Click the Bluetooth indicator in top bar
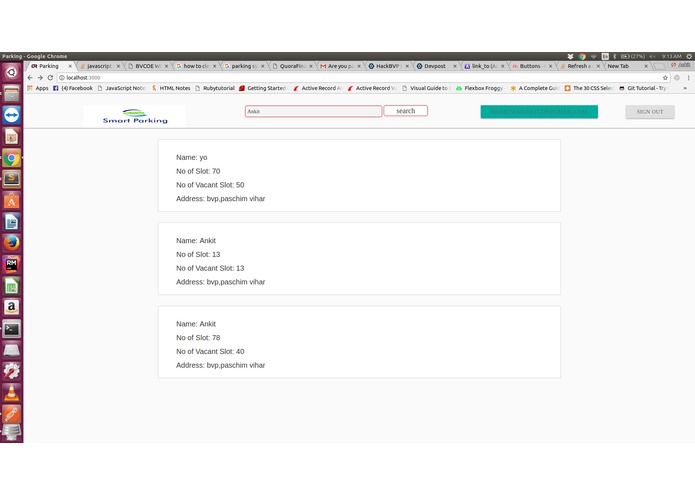This screenshot has height=494, width=695. (x=615, y=56)
